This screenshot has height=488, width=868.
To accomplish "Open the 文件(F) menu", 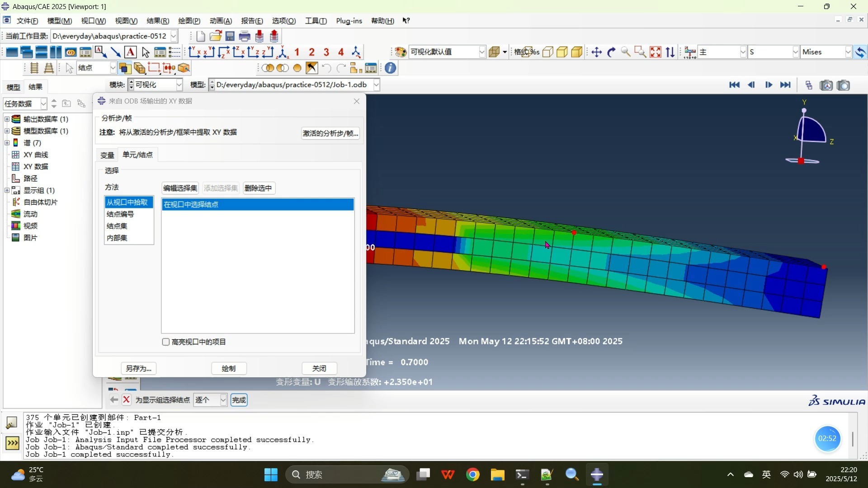I will pos(28,21).
